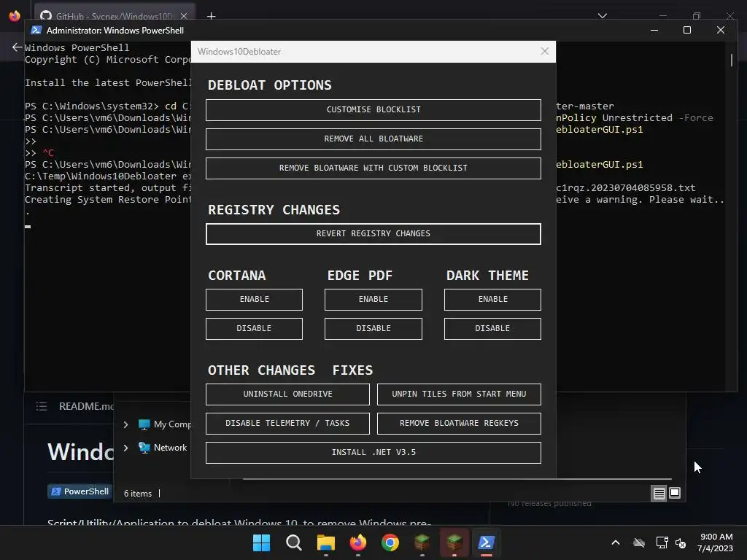Switch explorer to large icons view

pyautogui.click(x=675, y=493)
